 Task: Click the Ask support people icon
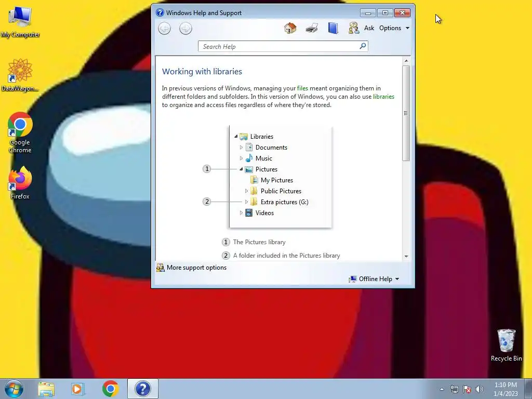point(353,28)
